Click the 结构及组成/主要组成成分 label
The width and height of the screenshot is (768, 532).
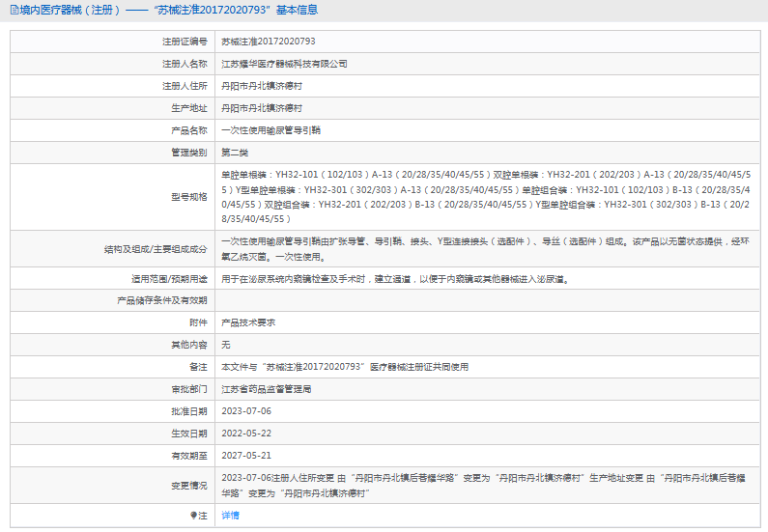[x=156, y=249]
